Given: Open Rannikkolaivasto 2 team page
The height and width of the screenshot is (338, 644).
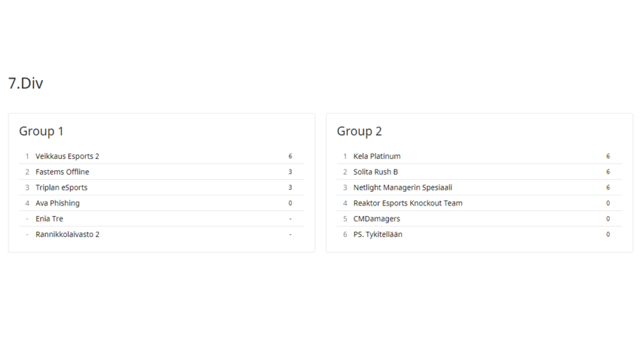Looking at the screenshot, I should [x=67, y=235].
